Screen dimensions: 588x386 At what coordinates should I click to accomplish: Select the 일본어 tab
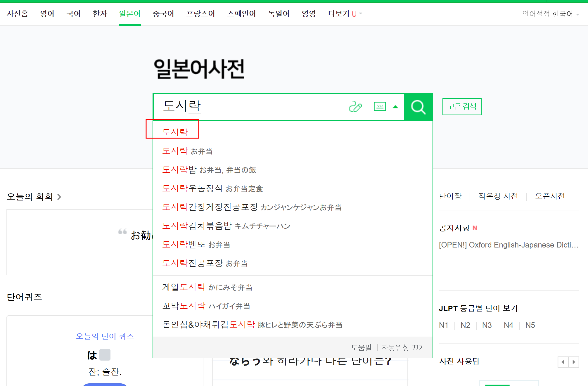click(130, 13)
